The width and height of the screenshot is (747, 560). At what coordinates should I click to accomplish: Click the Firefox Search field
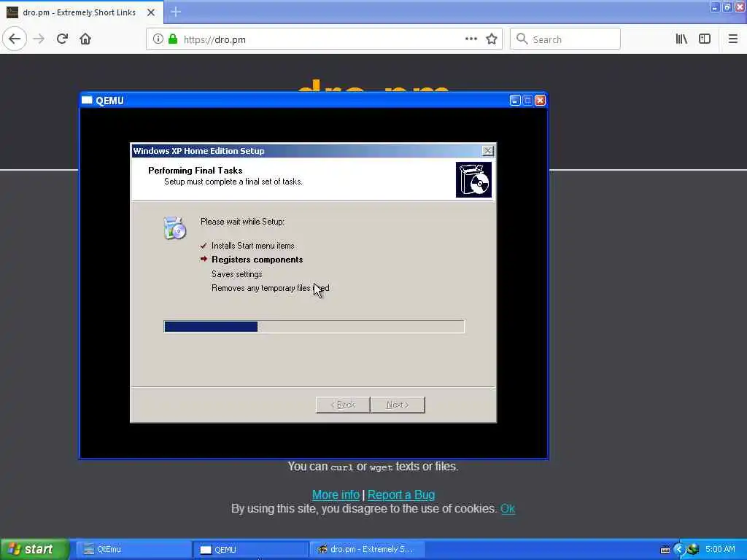565,39
